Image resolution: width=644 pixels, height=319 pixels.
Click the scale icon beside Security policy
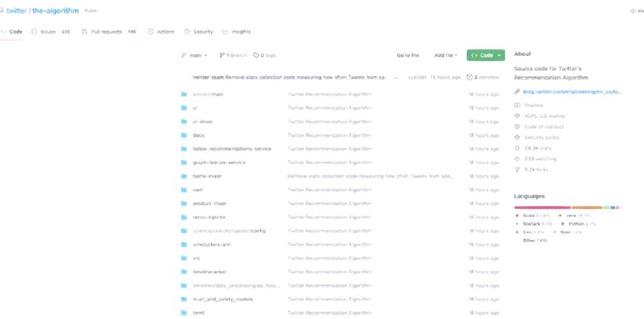(x=517, y=137)
